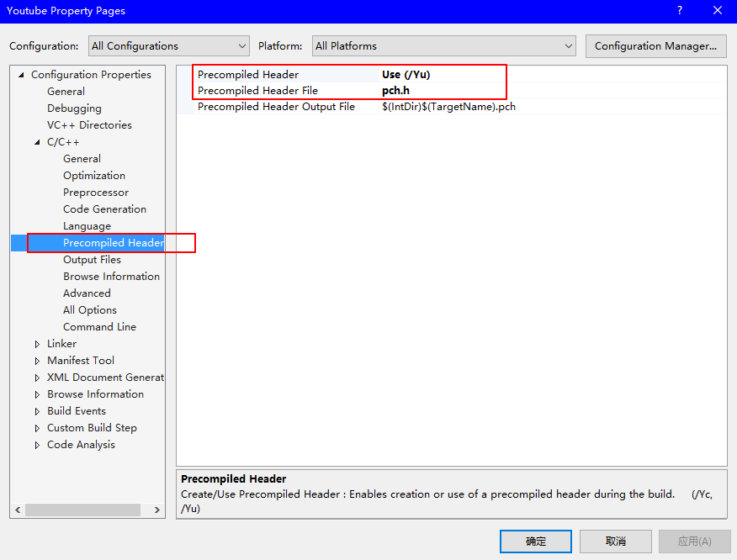Click the help question mark button
This screenshot has height=560, width=737.
[680, 10]
